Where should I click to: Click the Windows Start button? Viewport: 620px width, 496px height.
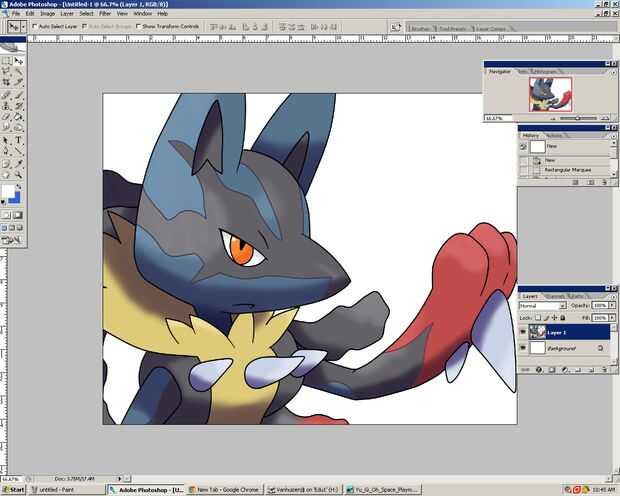(13, 490)
